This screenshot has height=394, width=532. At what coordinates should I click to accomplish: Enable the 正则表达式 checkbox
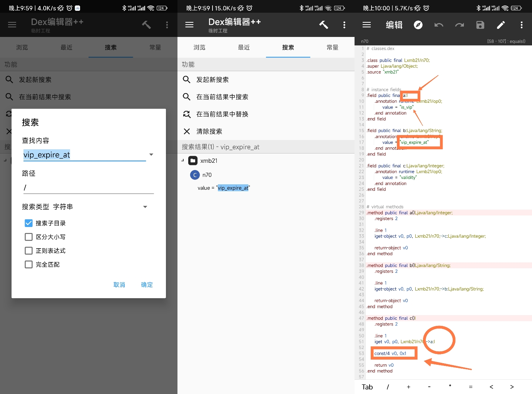pos(28,251)
